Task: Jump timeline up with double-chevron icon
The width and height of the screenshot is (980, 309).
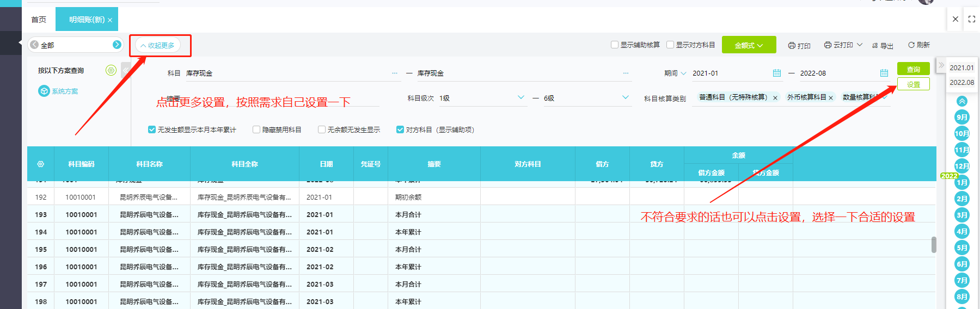Action: (x=962, y=101)
